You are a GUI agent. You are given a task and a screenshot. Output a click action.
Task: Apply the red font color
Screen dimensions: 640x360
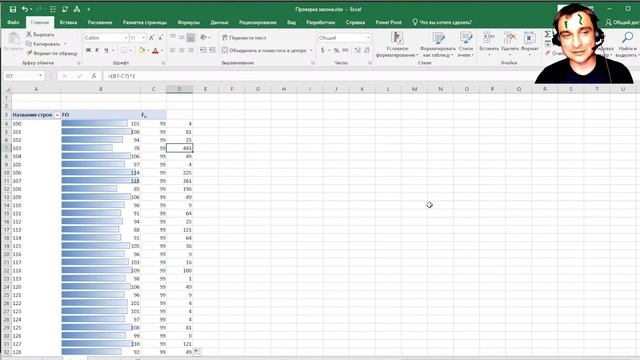pos(155,50)
